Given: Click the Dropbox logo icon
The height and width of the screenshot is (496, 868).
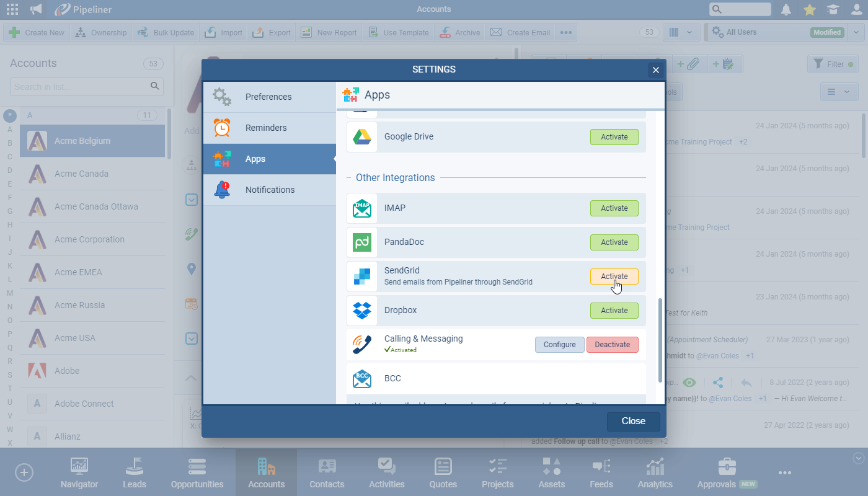Looking at the screenshot, I should (x=362, y=311).
